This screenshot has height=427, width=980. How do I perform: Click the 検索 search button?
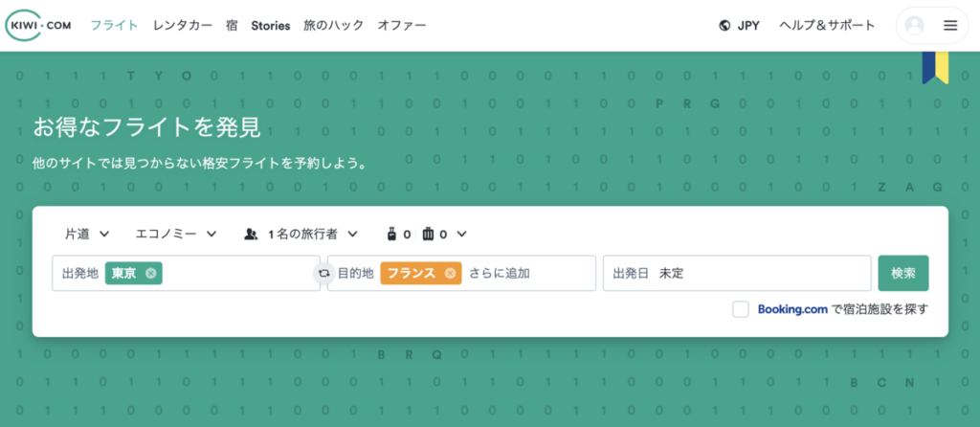(x=903, y=273)
